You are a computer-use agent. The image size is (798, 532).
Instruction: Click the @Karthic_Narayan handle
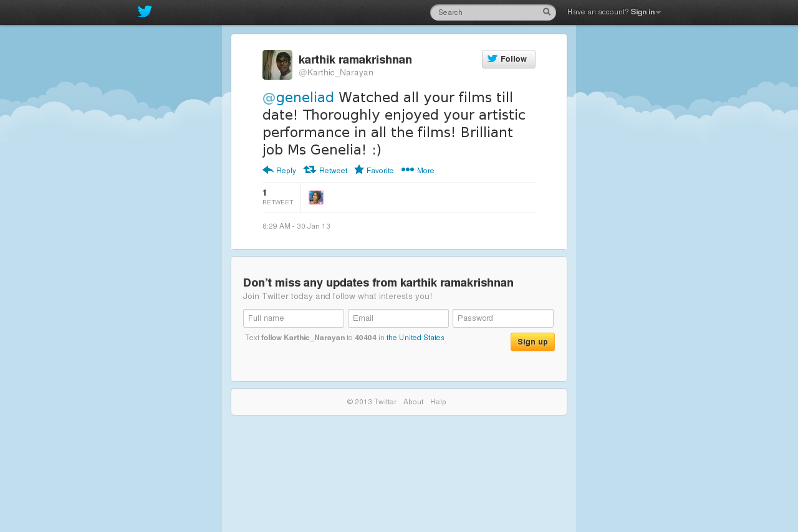tap(336, 73)
